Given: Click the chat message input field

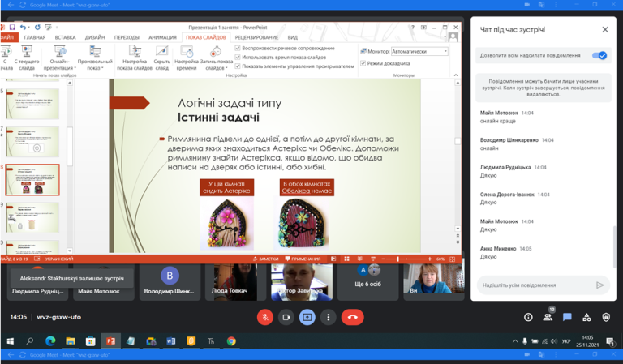Looking at the screenshot, I should (536, 285).
